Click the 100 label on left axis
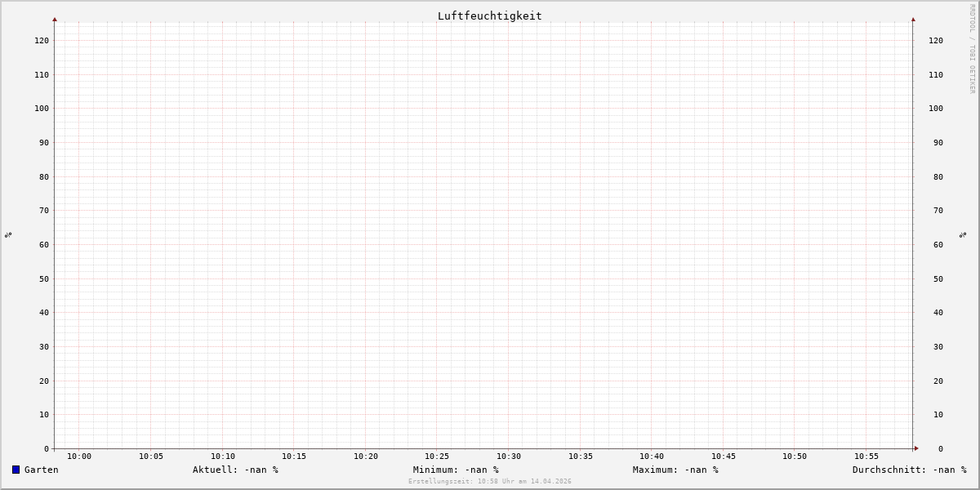This screenshot has width=980, height=490. click(x=41, y=109)
